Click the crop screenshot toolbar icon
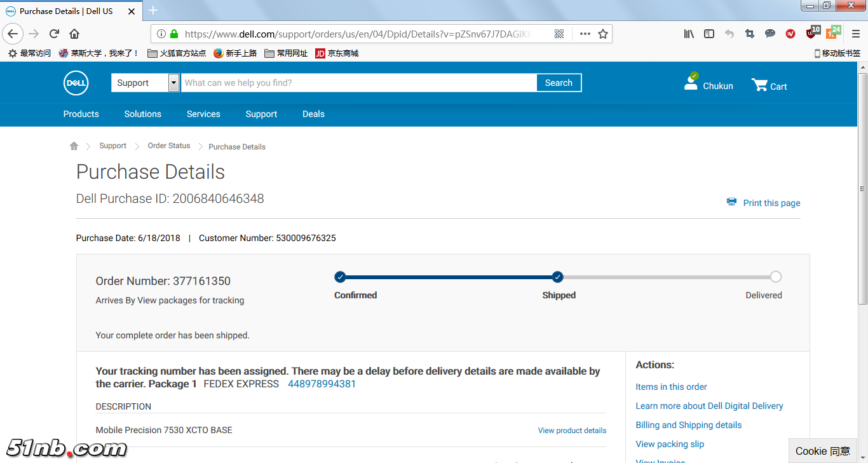868x463 pixels. (750, 34)
